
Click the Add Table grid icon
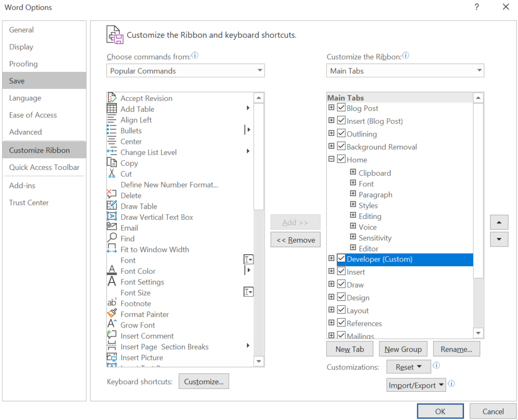pyautogui.click(x=112, y=109)
